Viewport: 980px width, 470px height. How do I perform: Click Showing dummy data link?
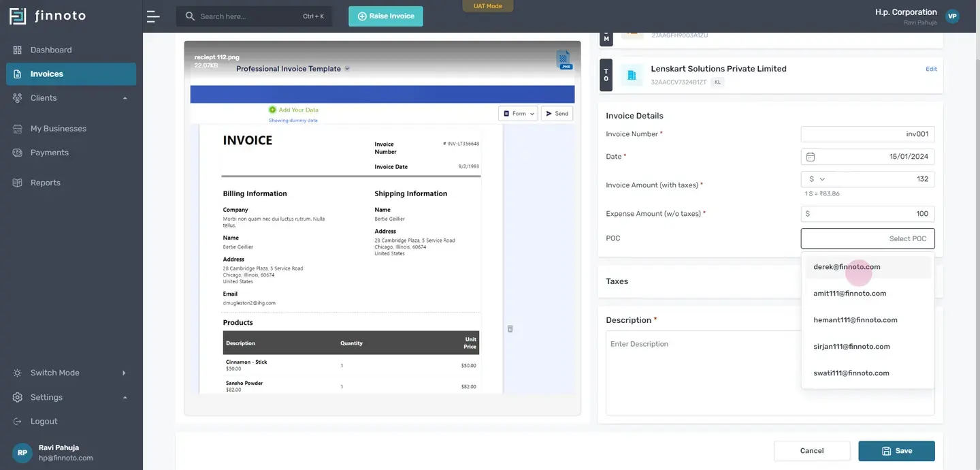click(293, 121)
